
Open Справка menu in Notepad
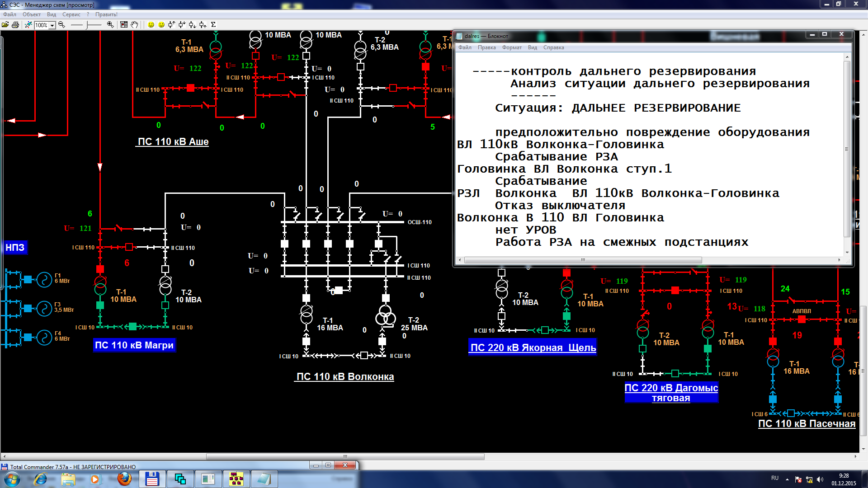(553, 47)
